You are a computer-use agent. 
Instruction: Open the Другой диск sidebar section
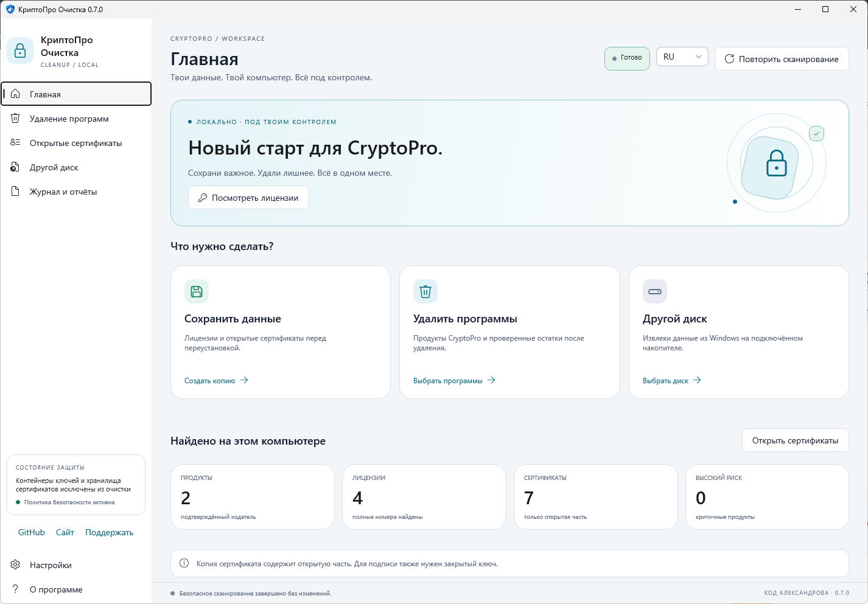coord(76,167)
